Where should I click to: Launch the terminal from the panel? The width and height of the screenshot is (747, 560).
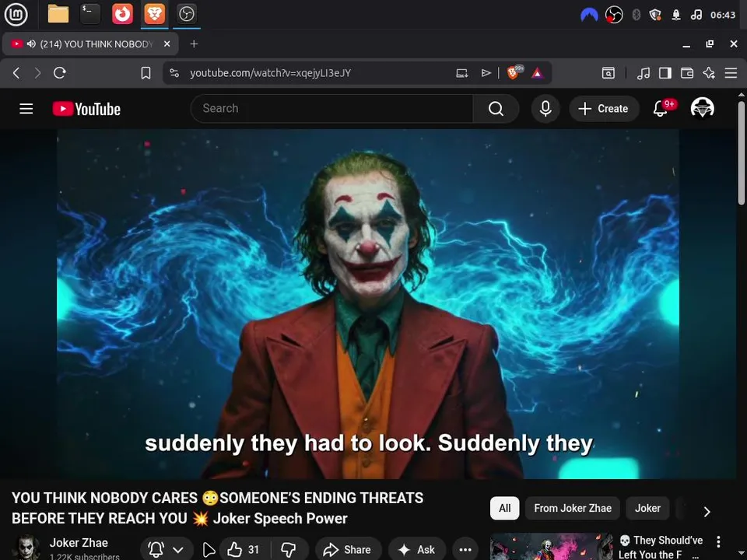pos(90,14)
